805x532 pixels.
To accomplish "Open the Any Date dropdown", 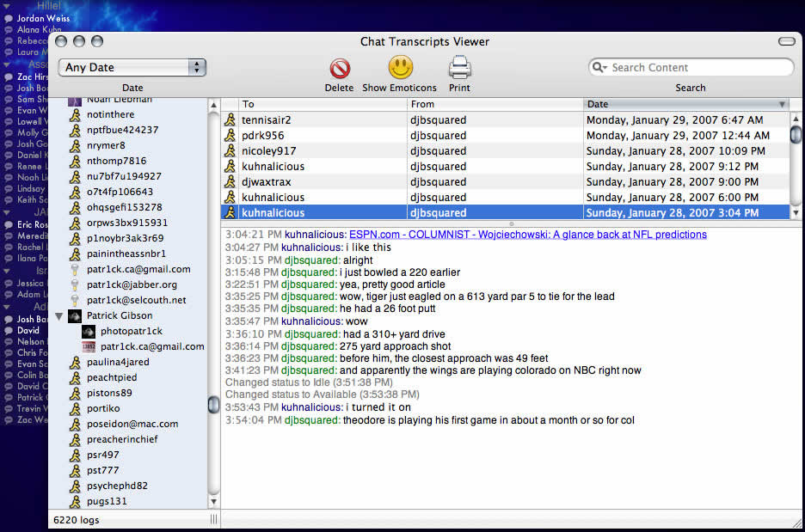I will click(132, 67).
